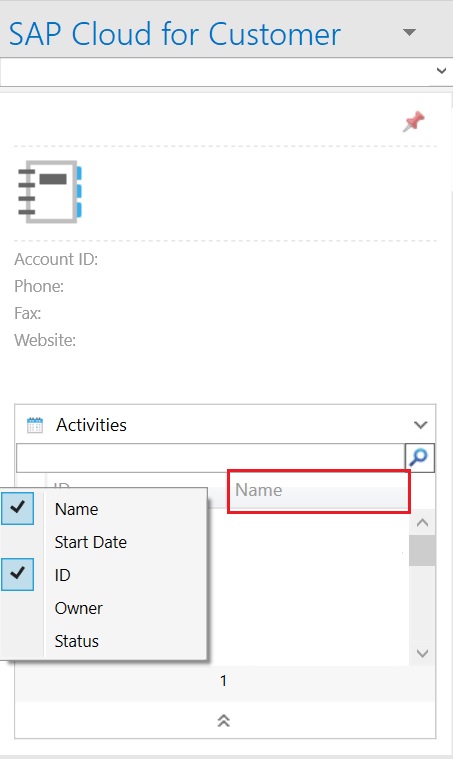Click the red pushpin icon
The width and height of the screenshot is (453, 759).
pos(414,121)
